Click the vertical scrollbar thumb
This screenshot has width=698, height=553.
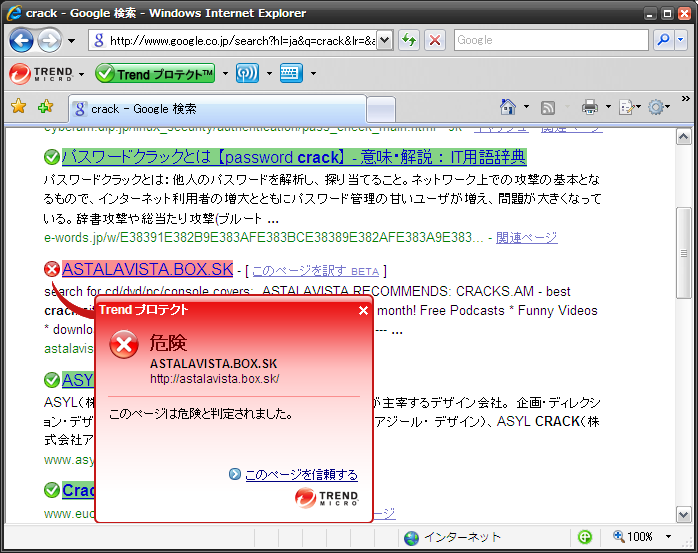pos(684,253)
